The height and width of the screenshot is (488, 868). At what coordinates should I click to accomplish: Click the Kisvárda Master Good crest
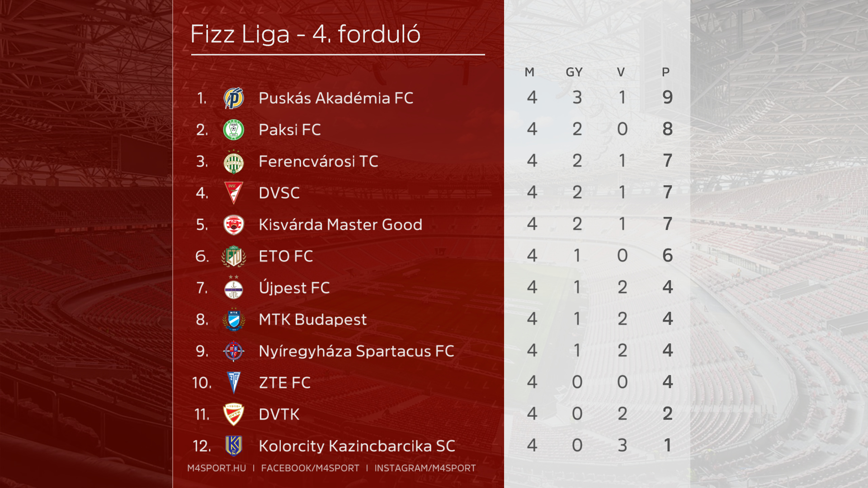coord(234,225)
